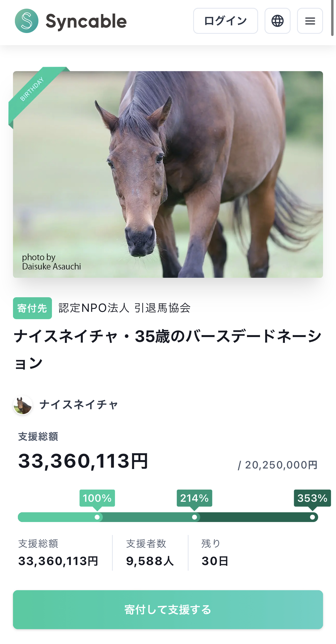Click the ナイスネイチャ round avatar
Image resolution: width=336 pixels, height=644 pixels.
pyautogui.click(x=23, y=405)
